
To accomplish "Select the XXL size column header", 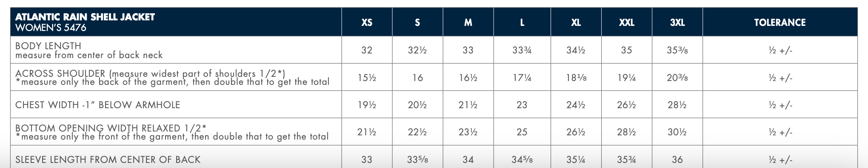I will 626,22.
